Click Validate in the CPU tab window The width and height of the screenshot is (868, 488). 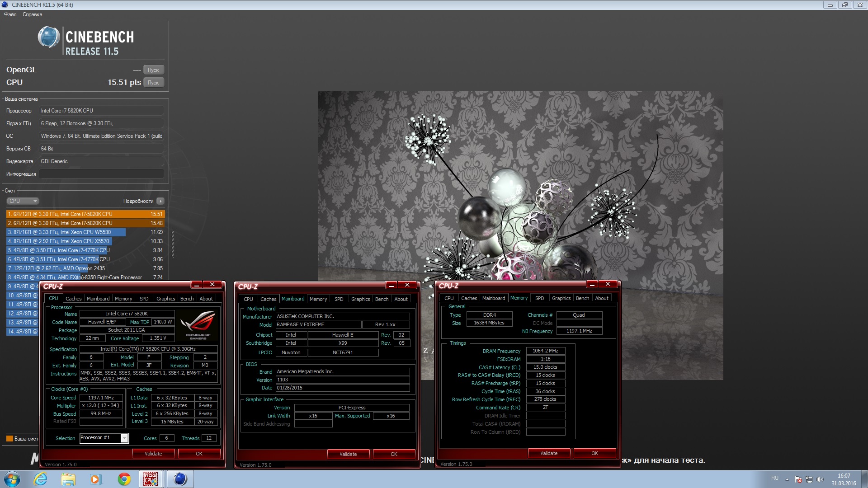click(153, 454)
